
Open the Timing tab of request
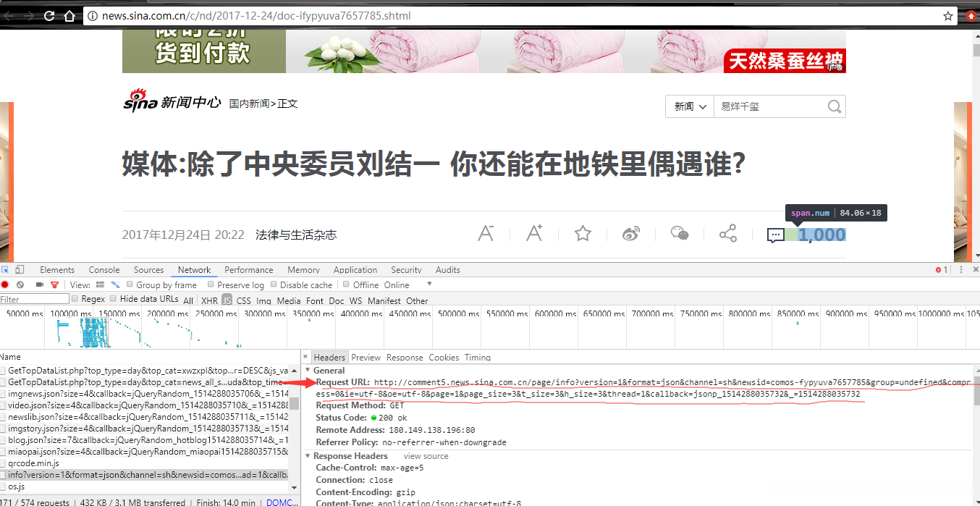478,357
